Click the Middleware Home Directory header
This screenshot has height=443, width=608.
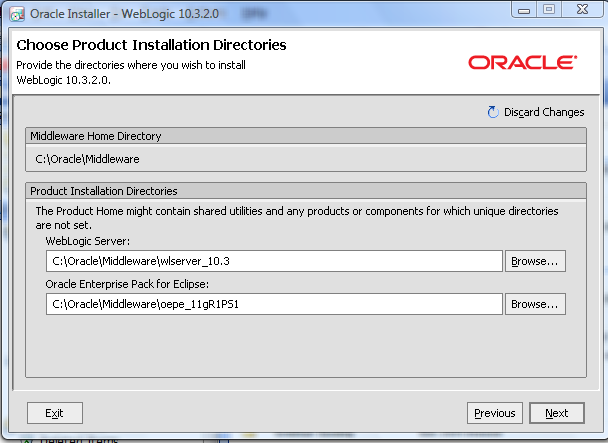point(306,136)
